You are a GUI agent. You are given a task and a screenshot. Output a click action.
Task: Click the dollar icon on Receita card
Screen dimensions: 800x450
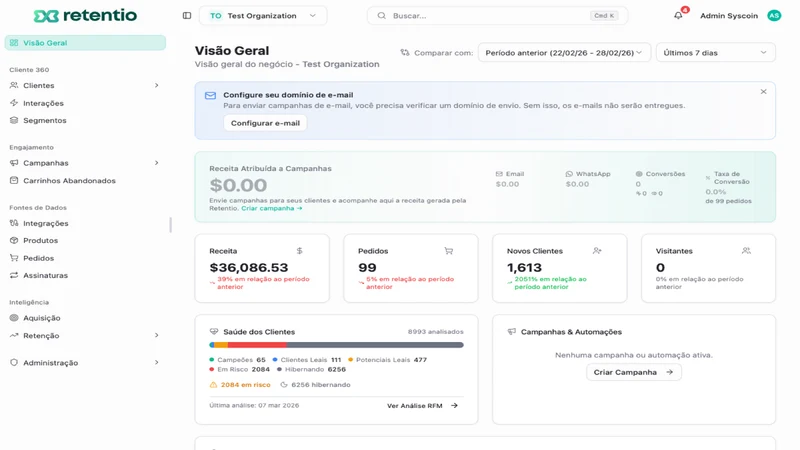click(x=299, y=251)
